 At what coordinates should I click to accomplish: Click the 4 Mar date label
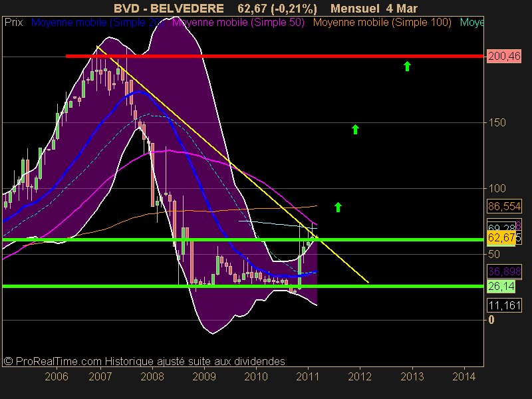click(x=402, y=9)
